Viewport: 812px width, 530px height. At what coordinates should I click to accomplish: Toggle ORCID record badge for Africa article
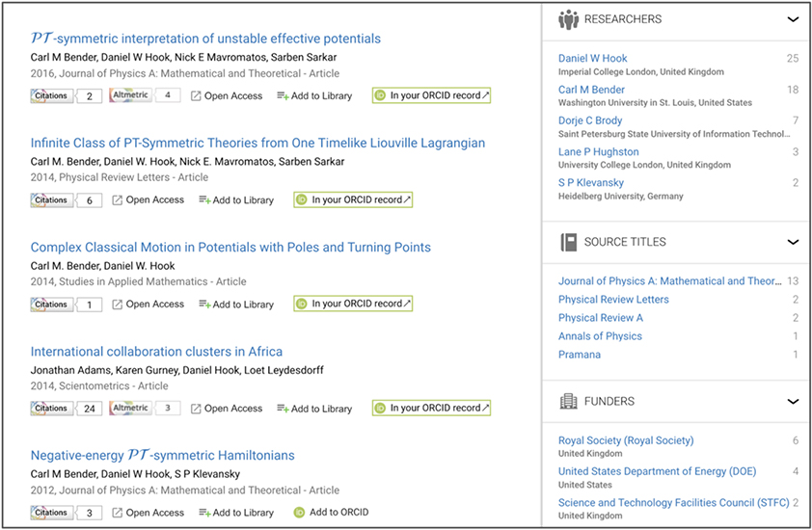tap(432, 409)
